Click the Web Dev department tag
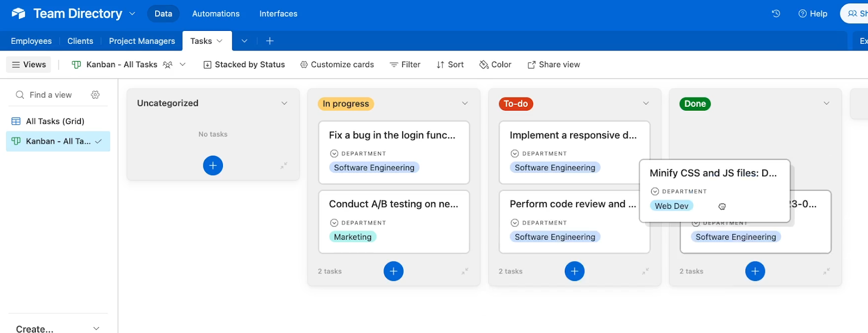 (x=672, y=206)
